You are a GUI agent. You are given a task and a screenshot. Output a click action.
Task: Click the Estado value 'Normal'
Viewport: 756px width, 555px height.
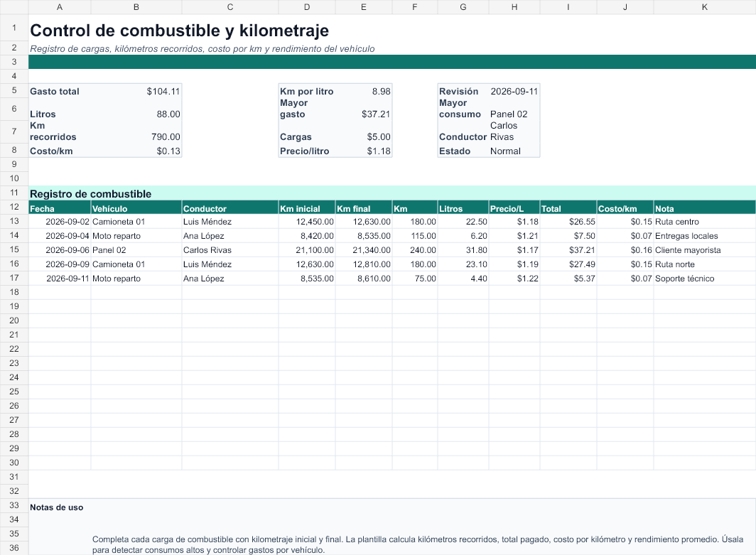[505, 151]
